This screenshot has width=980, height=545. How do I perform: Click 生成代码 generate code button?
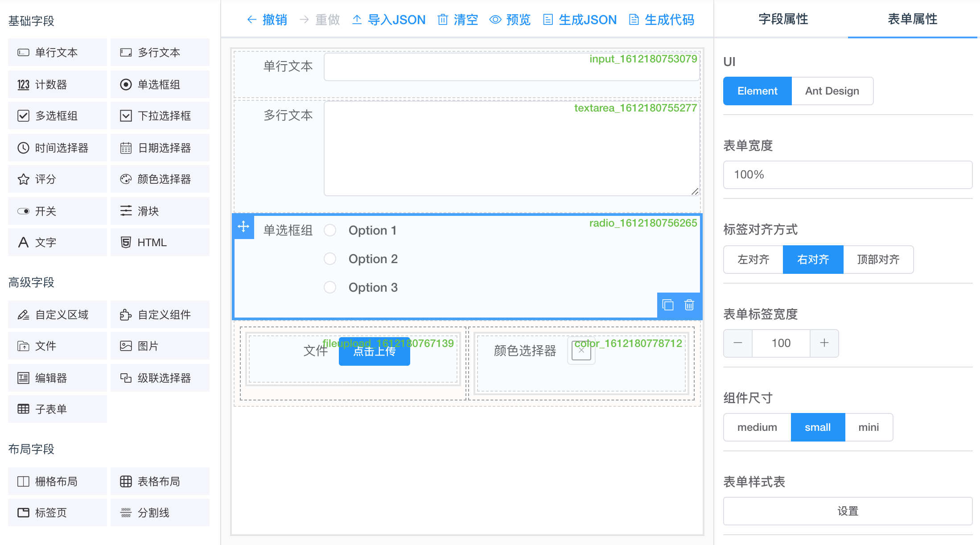[x=662, y=20]
